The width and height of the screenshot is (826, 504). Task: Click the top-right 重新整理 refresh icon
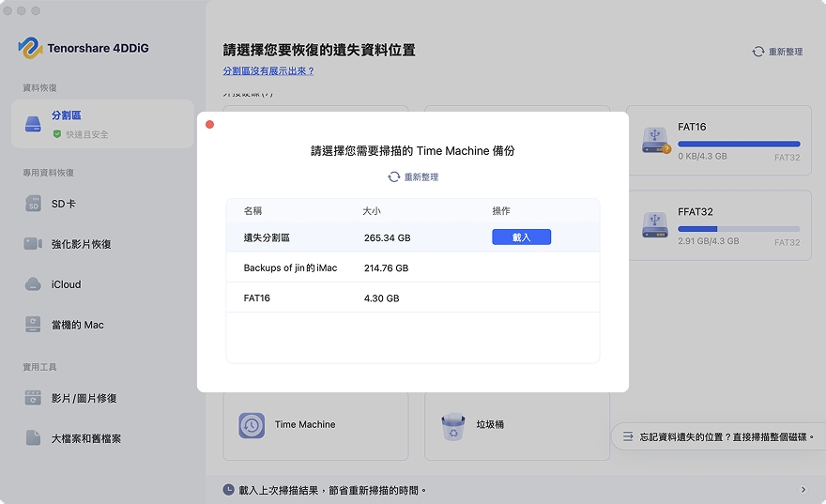click(758, 52)
